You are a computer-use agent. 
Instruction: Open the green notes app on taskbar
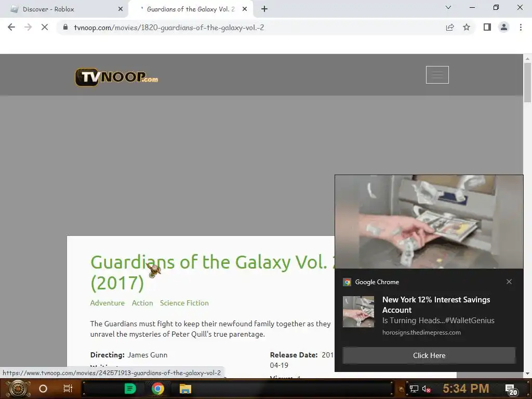(x=130, y=389)
